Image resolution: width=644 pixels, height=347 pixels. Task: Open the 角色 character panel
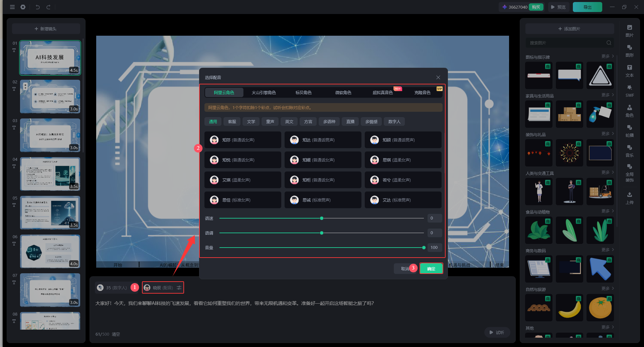[x=629, y=110]
